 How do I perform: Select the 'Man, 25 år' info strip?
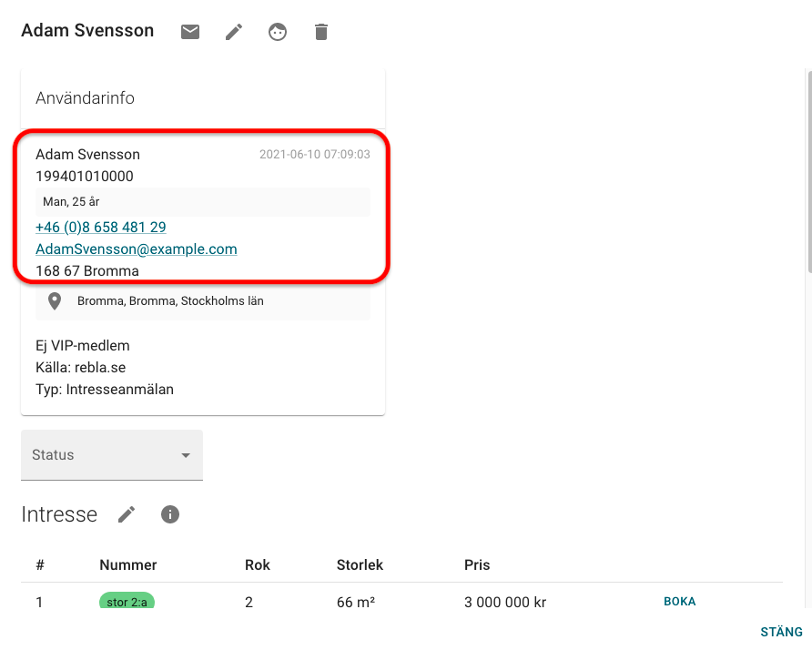coord(202,201)
